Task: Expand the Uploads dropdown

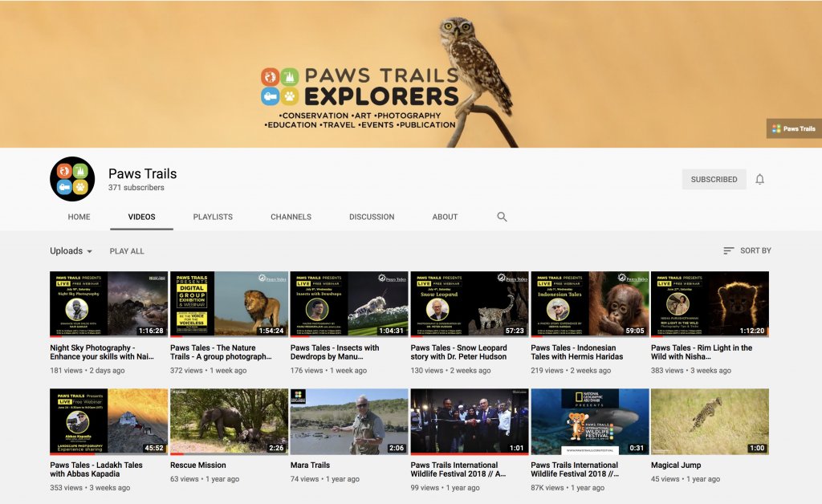Action: 71,251
